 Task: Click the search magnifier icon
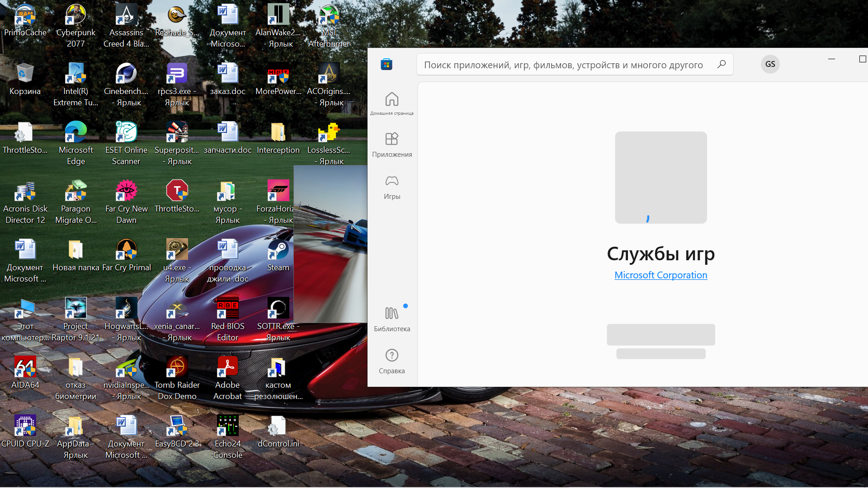pyautogui.click(x=722, y=64)
